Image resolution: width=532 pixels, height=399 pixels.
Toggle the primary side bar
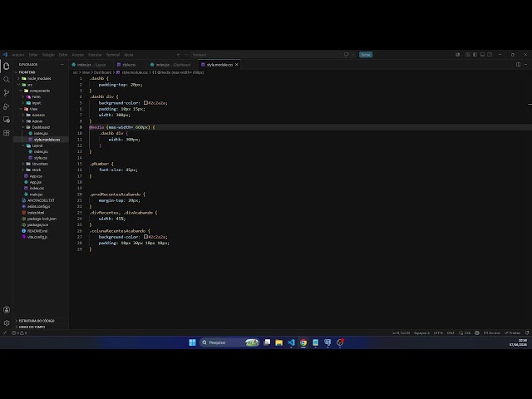(475, 55)
